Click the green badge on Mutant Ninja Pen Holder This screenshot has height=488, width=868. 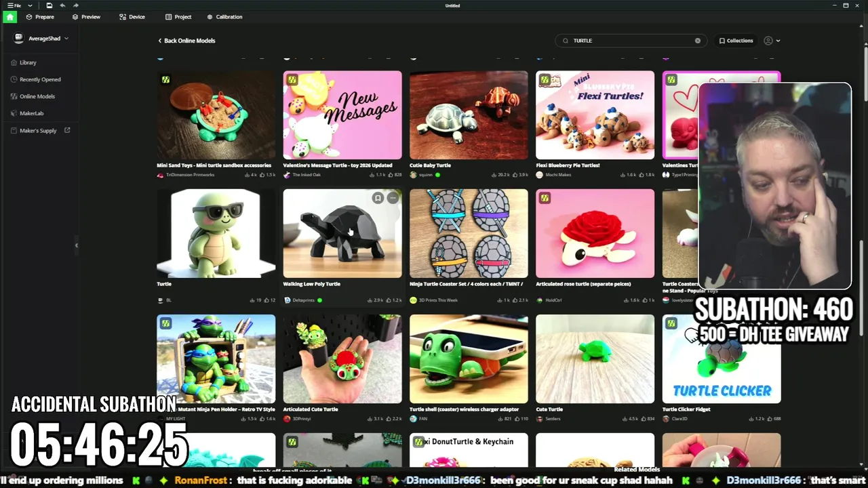[x=165, y=323]
